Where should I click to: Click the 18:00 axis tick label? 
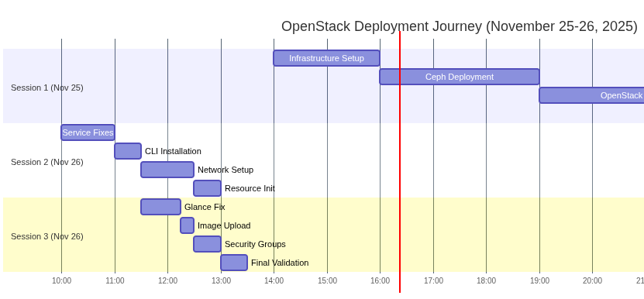(x=486, y=281)
